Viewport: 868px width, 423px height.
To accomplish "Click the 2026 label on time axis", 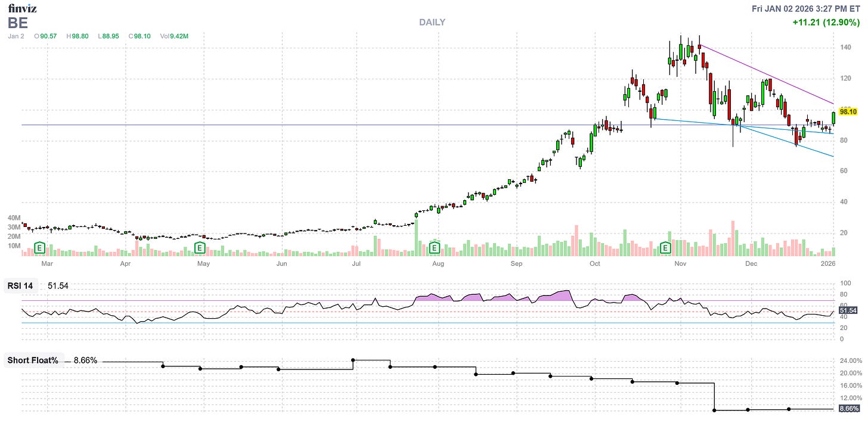I will pos(828,263).
